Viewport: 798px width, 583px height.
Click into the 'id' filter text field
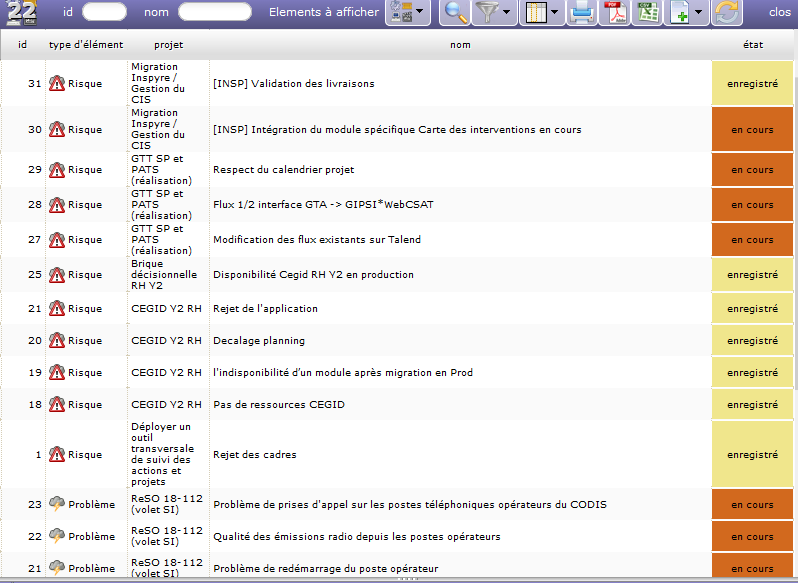[x=104, y=13]
